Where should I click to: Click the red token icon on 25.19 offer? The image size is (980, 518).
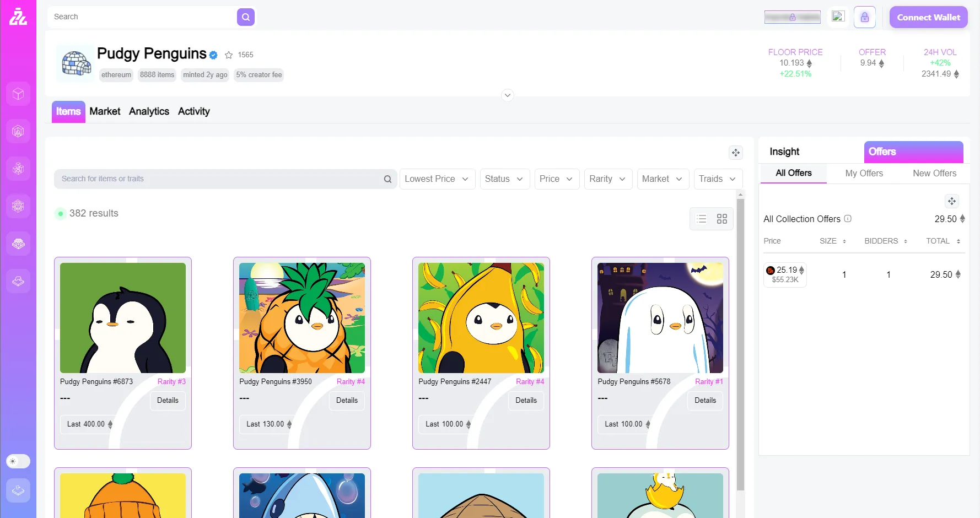tap(771, 271)
